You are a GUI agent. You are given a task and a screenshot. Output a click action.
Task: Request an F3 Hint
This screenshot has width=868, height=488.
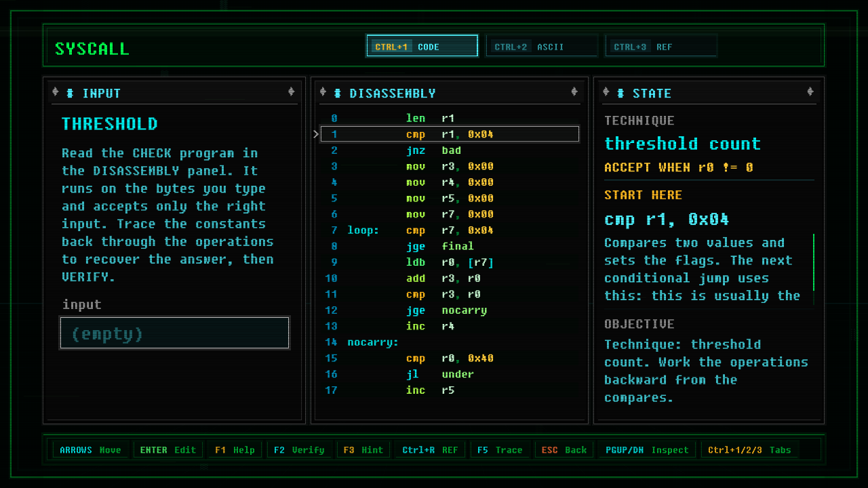[363, 449]
